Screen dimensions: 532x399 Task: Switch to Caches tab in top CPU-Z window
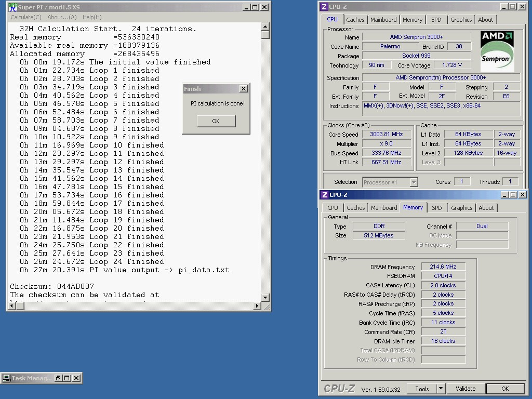pos(355,20)
